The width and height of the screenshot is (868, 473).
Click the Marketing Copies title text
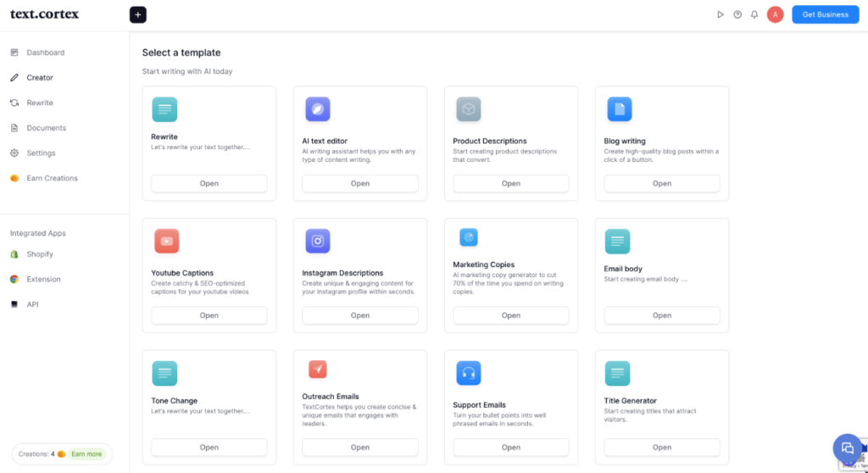(x=484, y=264)
